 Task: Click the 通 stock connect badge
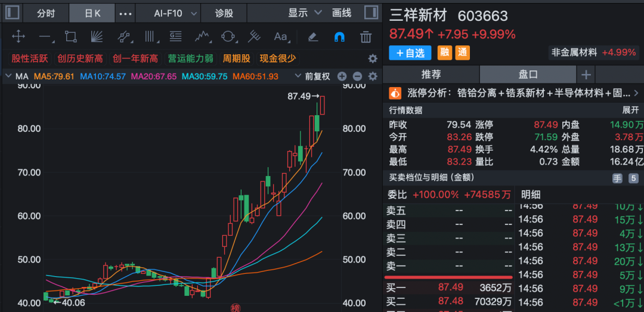click(463, 52)
